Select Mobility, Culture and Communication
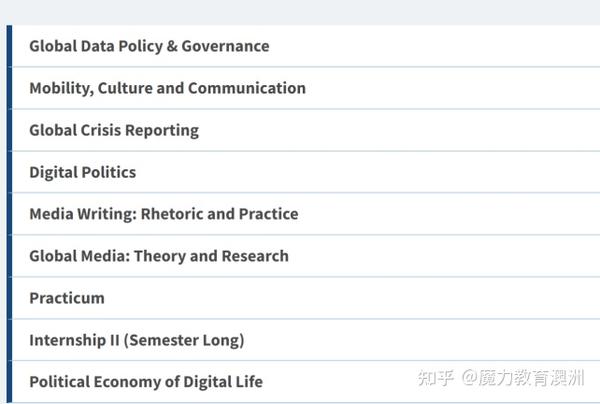Viewport: 600px width, 404px height. click(x=168, y=88)
